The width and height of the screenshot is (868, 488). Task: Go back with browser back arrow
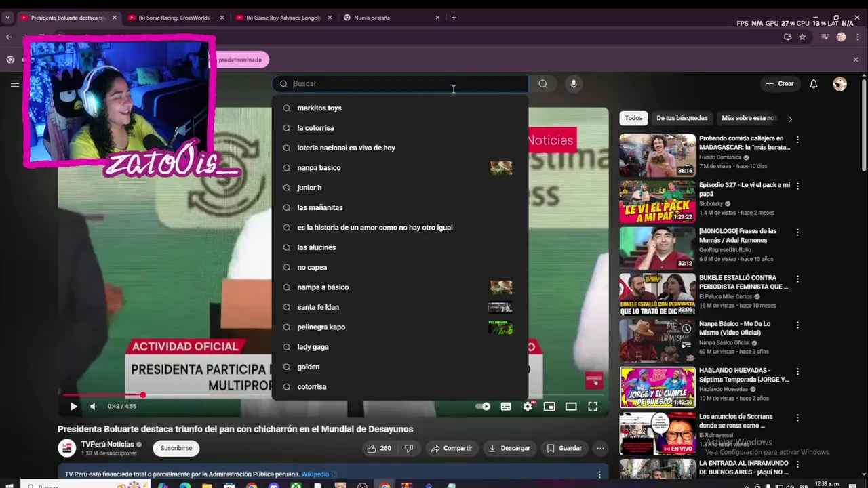click(8, 37)
